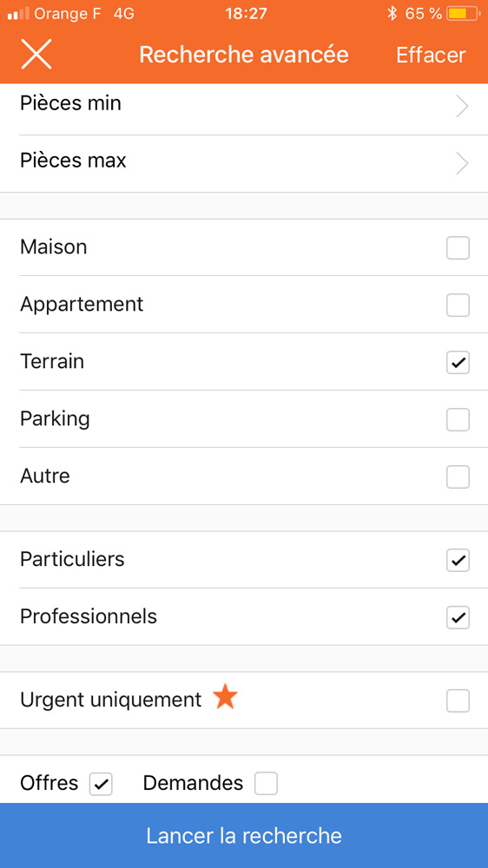Enable Urgent uniquement checkbox

click(458, 700)
